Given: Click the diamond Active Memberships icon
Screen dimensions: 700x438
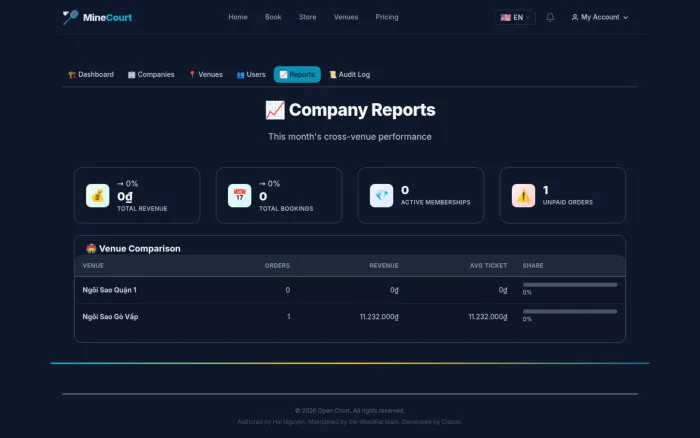Looking at the screenshot, I should pos(381,196).
